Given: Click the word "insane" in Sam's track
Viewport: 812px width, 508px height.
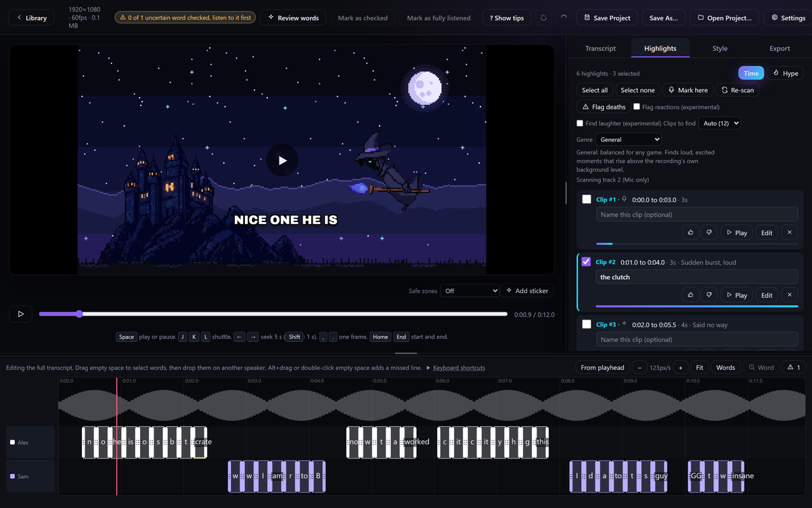Looking at the screenshot, I should (742, 476).
